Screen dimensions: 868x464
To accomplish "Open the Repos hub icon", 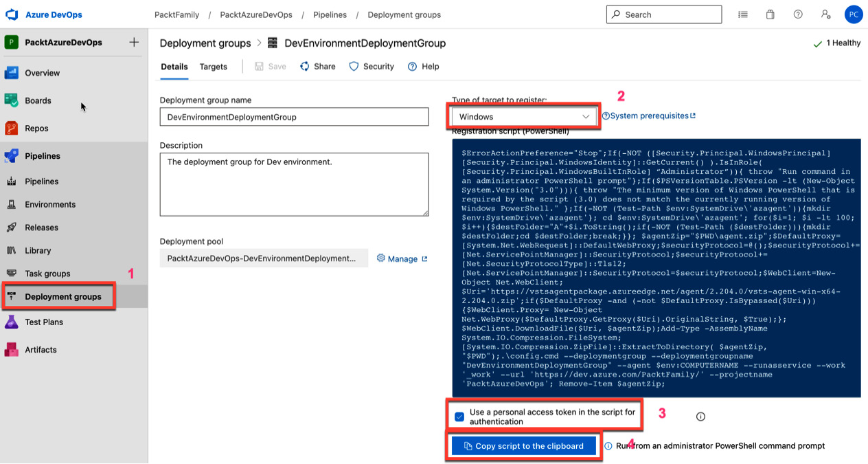I will coord(11,128).
